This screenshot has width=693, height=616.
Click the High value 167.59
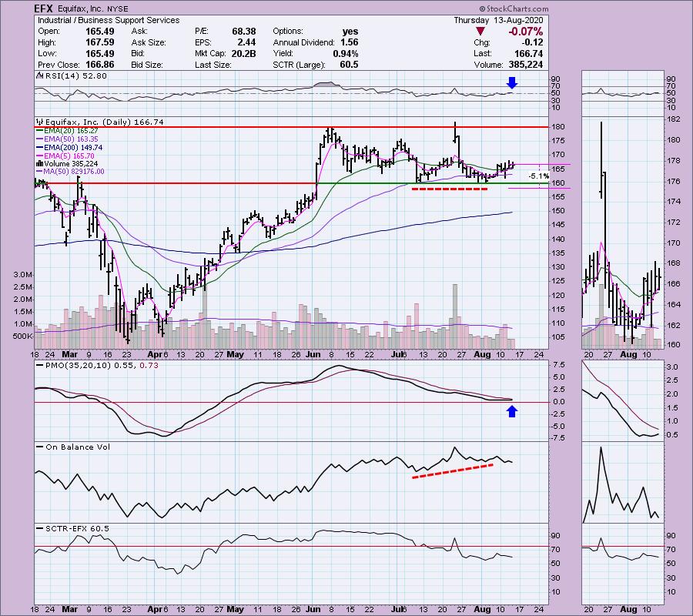click(x=99, y=42)
